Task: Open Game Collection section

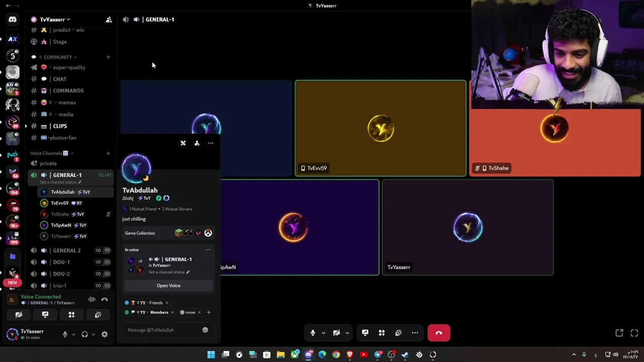Action: [169, 233]
